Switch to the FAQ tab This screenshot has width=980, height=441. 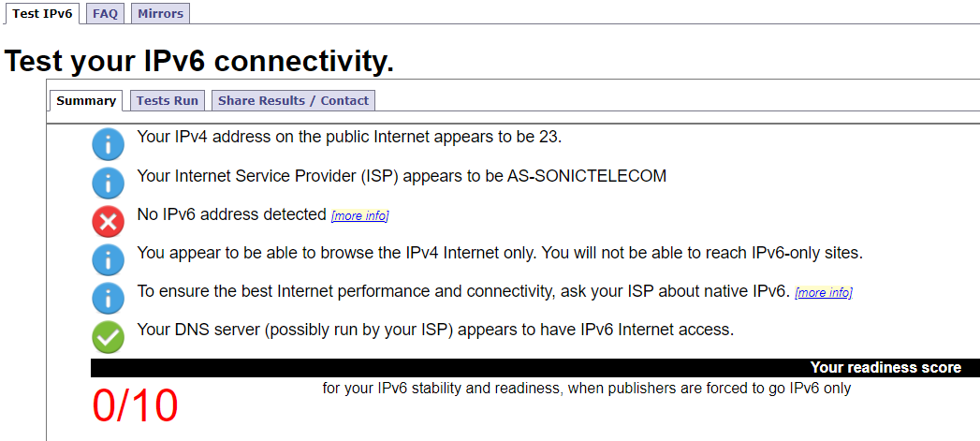(x=106, y=13)
